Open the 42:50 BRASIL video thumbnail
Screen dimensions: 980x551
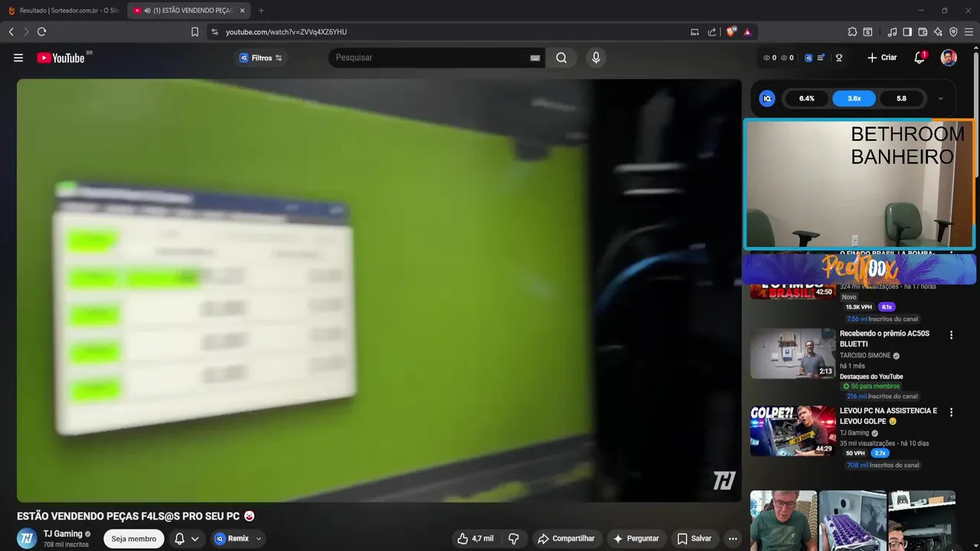pos(792,291)
